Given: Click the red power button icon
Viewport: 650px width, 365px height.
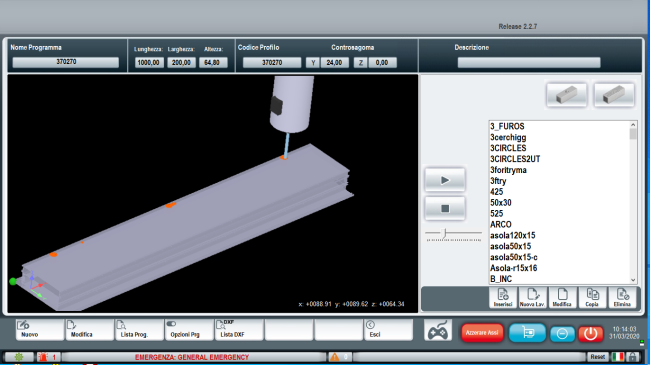Looking at the screenshot, I should click(590, 333).
